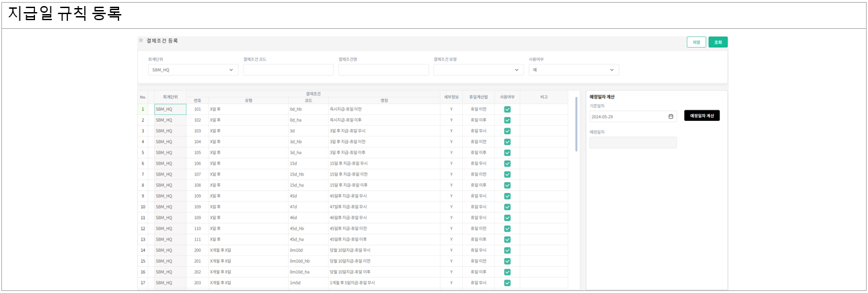Toggle 사용여부 checkbox for code 0m10d
The height and width of the screenshot is (293, 868).
(x=507, y=250)
